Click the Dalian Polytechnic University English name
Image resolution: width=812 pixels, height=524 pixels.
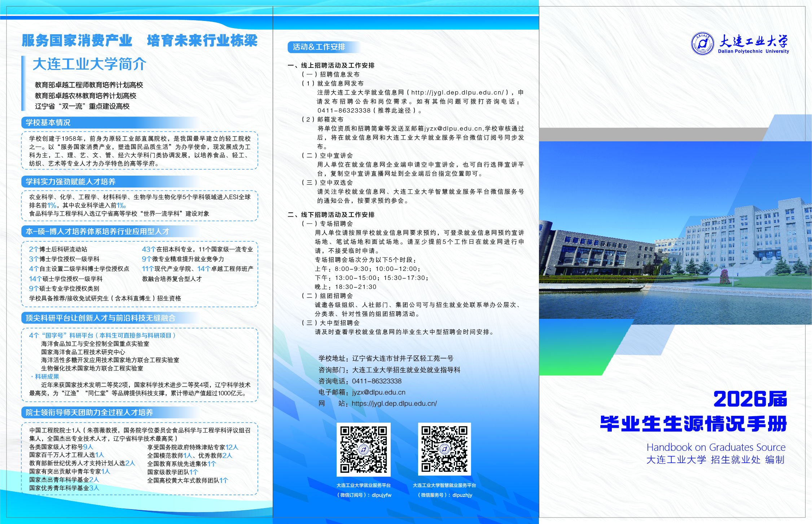pyautogui.click(x=753, y=51)
